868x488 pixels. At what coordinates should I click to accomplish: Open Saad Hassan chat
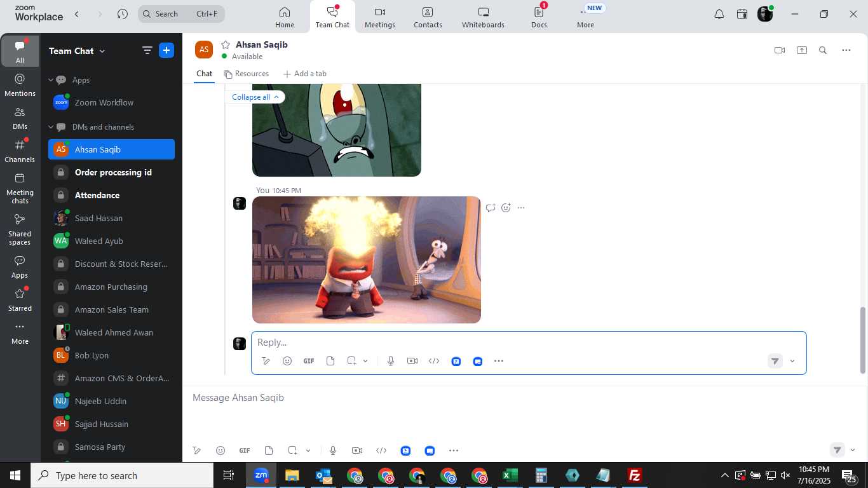tap(111, 218)
